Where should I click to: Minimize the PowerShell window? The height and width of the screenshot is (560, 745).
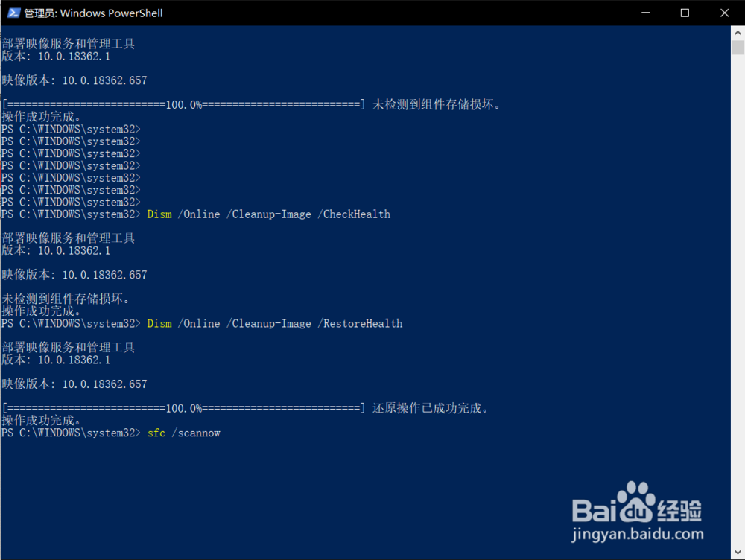pos(645,13)
